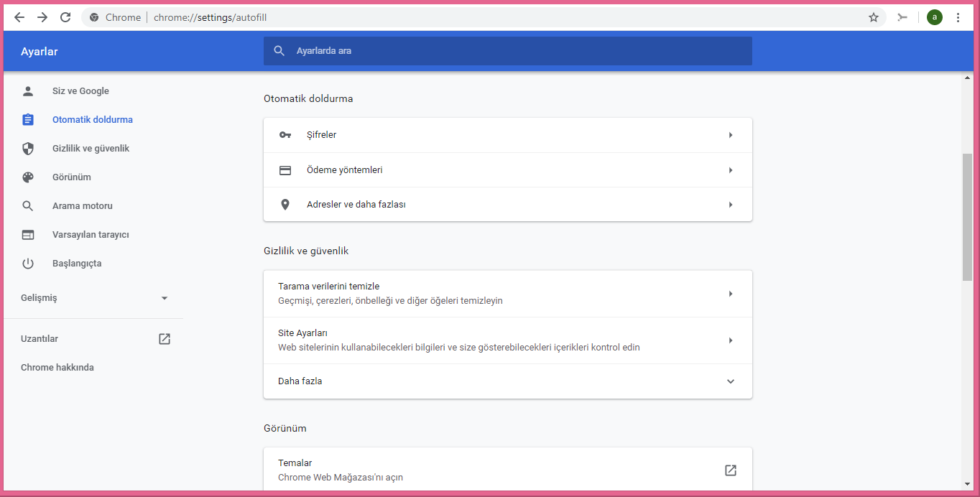The height and width of the screenshot is (497, 980).
Task: Select the Şifreler key icon
Action: [x=285, y=134]
